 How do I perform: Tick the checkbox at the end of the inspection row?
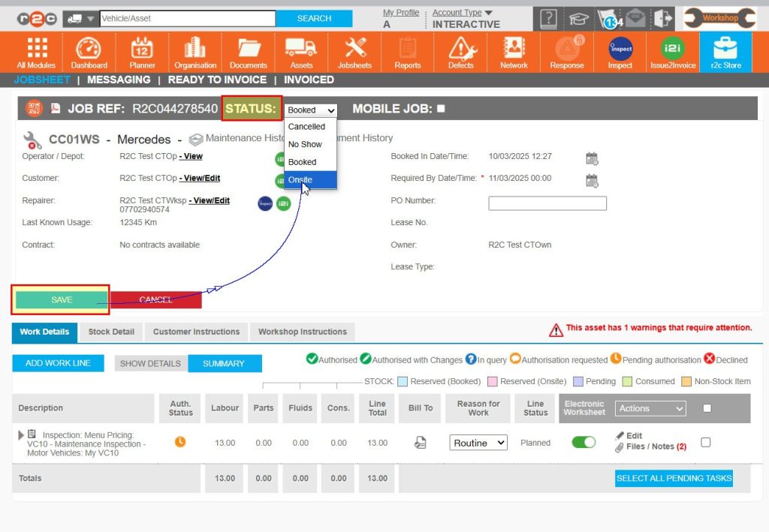point(704,443)
